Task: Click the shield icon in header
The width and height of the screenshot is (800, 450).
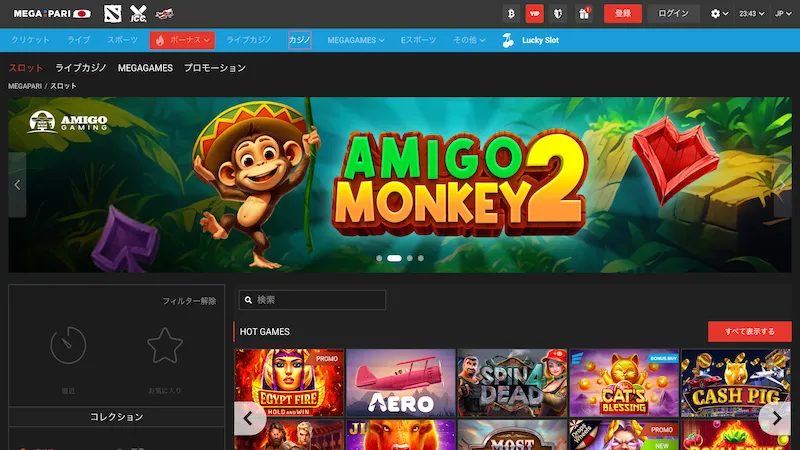Action: 558,14
